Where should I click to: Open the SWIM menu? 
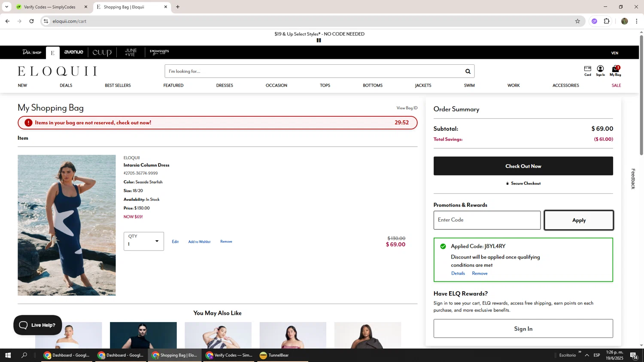(469, 85)
